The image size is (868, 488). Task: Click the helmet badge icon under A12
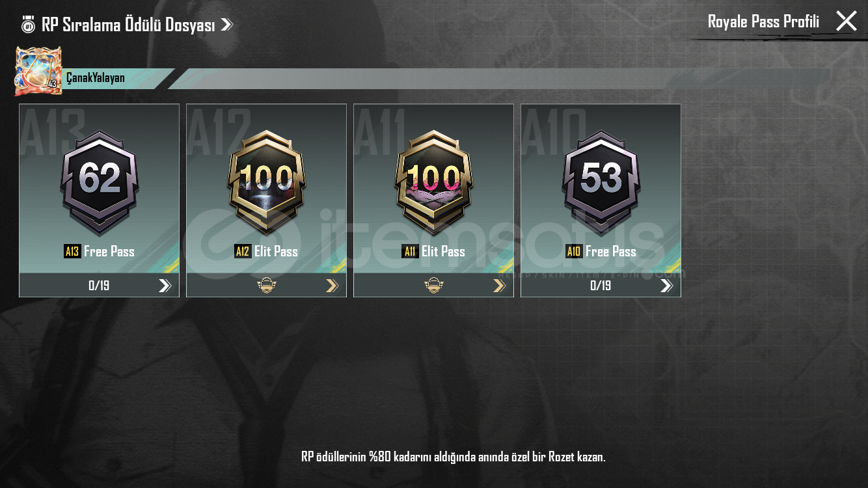click(267, 285)
